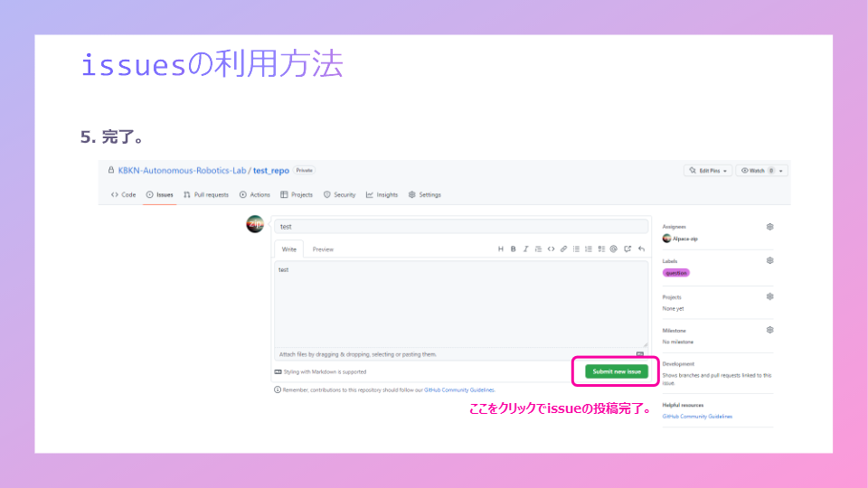
Task: Open the Actions tab
Action: pyautogui.click(x=255, y=195)
